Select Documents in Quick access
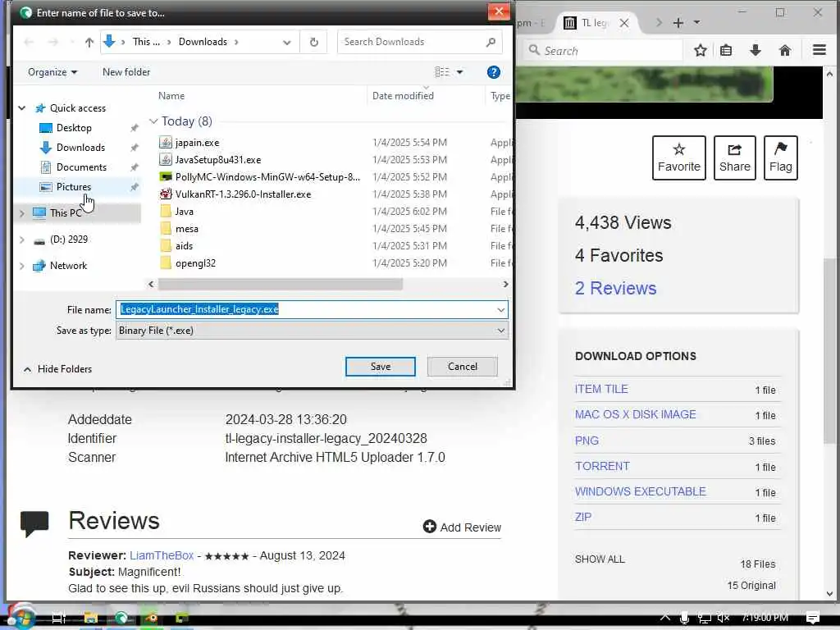Image resolution: width=840 pixels, height=630 pixels. [81, 167]
